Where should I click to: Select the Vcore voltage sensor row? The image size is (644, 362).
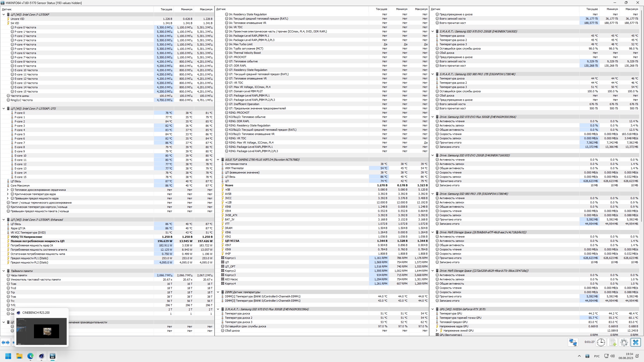tap(229, 185)
